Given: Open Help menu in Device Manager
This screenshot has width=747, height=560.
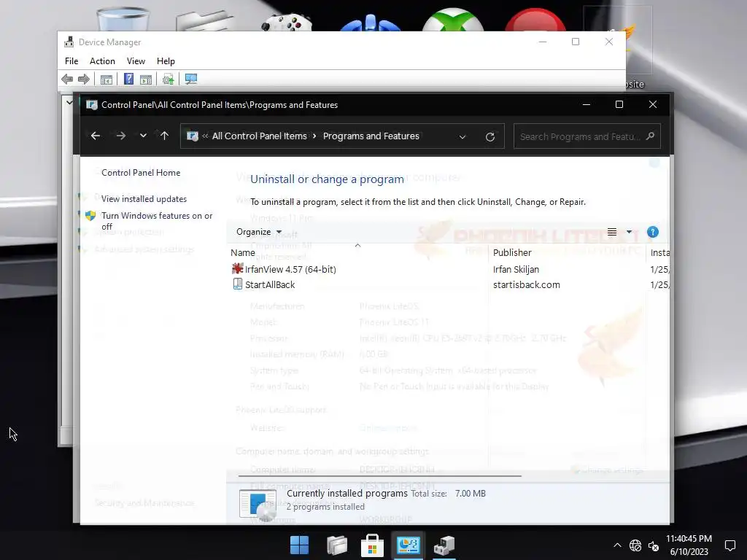Looking at the screenshot, I should coord(166,61).
